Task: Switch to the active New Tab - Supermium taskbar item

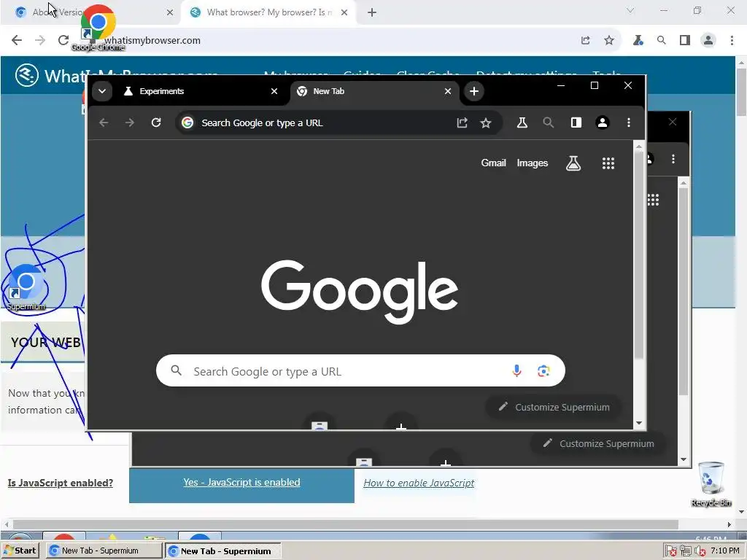Action: 223,551
